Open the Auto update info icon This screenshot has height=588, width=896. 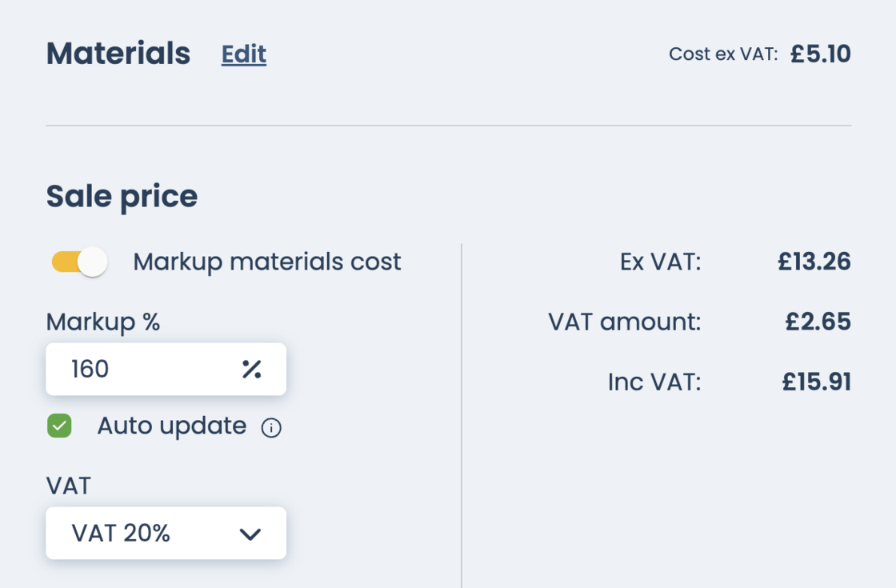(271, 428)
